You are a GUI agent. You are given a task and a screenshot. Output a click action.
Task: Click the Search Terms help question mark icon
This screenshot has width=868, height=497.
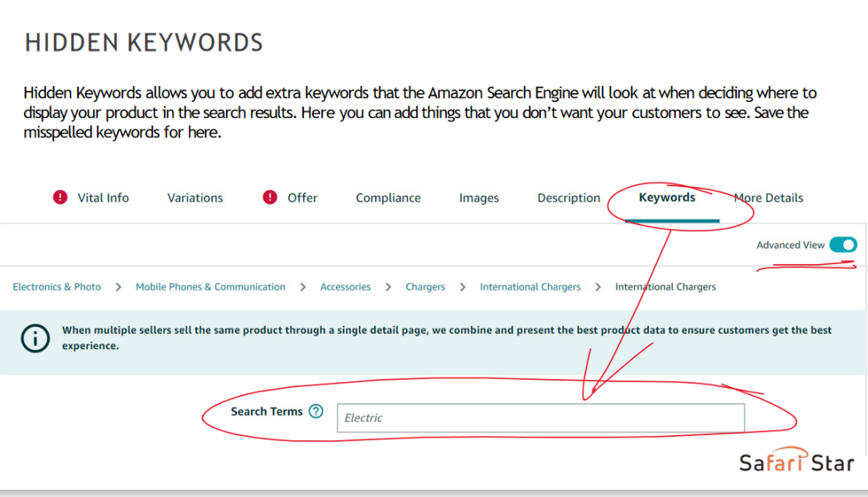tap(316, 411)
